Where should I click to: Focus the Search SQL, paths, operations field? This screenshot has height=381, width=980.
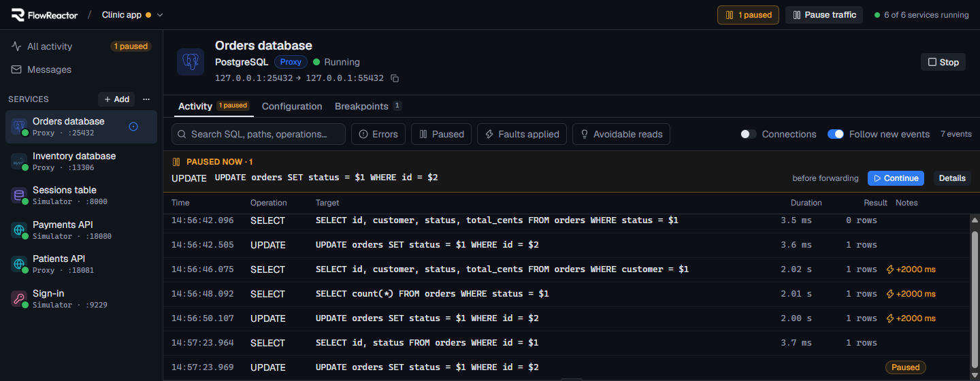click(259, 134)
